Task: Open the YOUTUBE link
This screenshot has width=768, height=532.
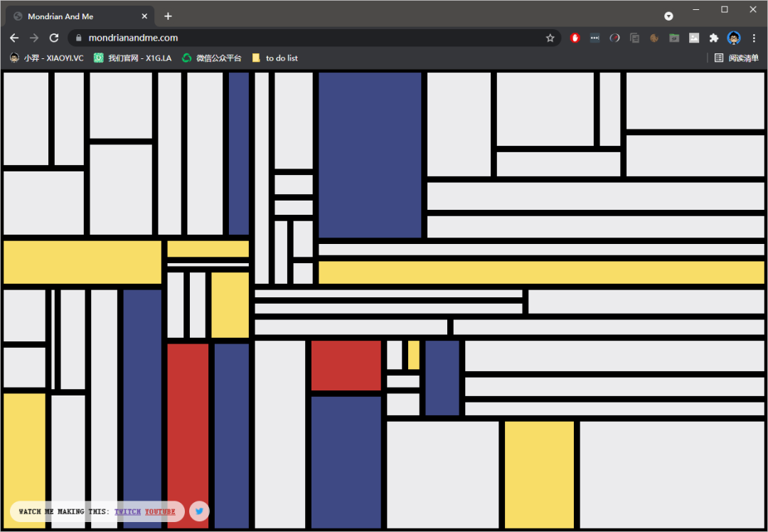Action: [x=160, y=511]
